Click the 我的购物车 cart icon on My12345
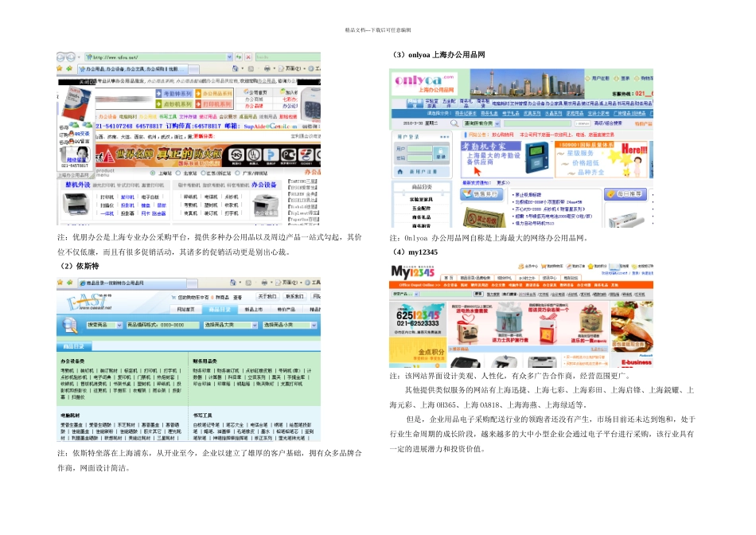Screen dimensions: 756x535 tap(544, 266)
